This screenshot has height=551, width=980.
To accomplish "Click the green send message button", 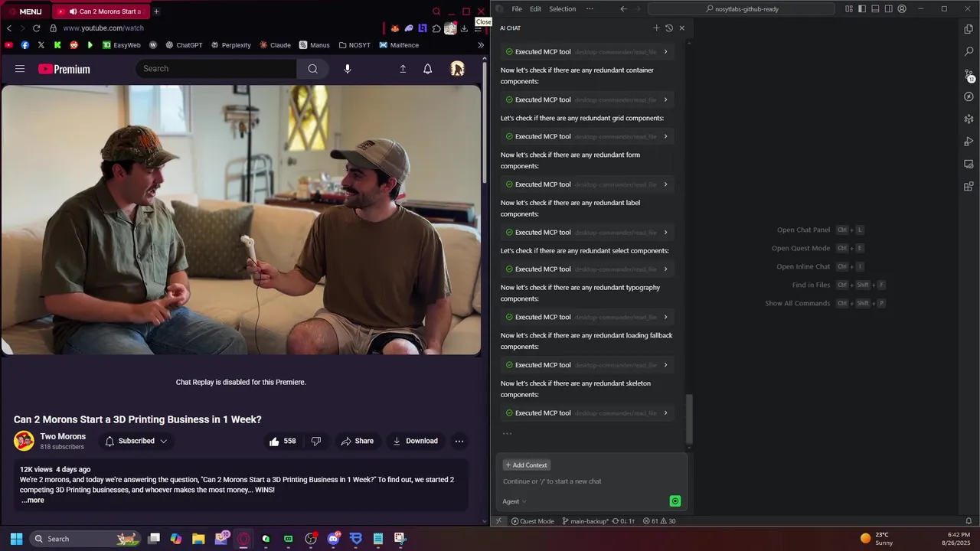I will point(675,501).
